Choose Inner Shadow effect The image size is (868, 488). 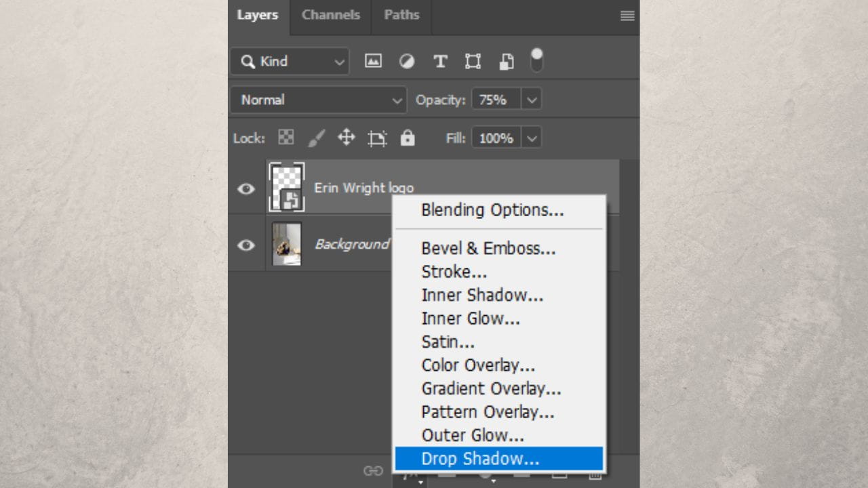499,296
